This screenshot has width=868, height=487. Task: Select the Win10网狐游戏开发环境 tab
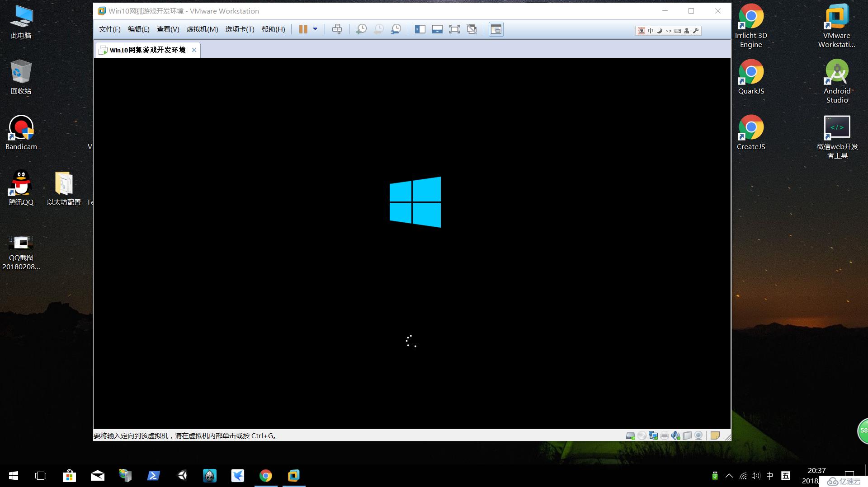click(147, 50)
